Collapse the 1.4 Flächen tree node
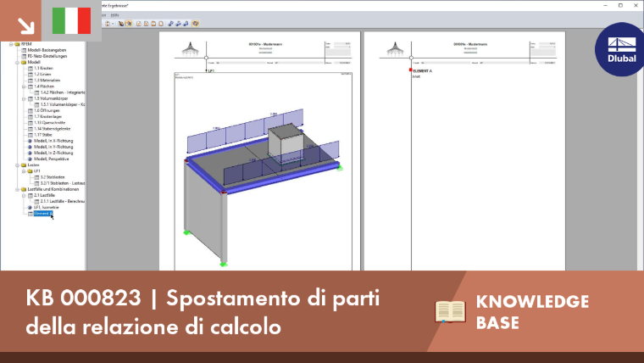This screenshot has height=363, width=644. (24, 87)
